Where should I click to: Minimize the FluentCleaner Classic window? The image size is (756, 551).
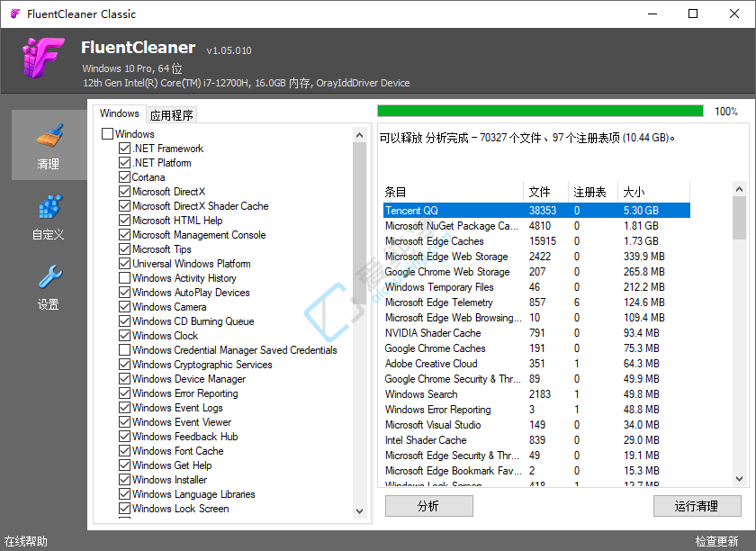click(652, 14)
